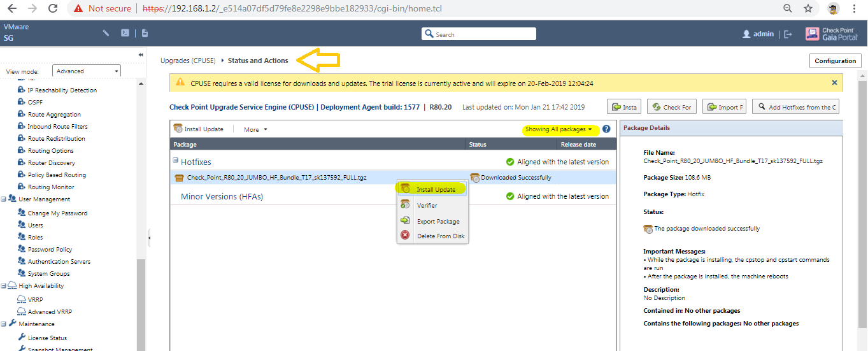
Task: Close the yellow CPUSE license warning banner
Action: (x=834, y=83)
